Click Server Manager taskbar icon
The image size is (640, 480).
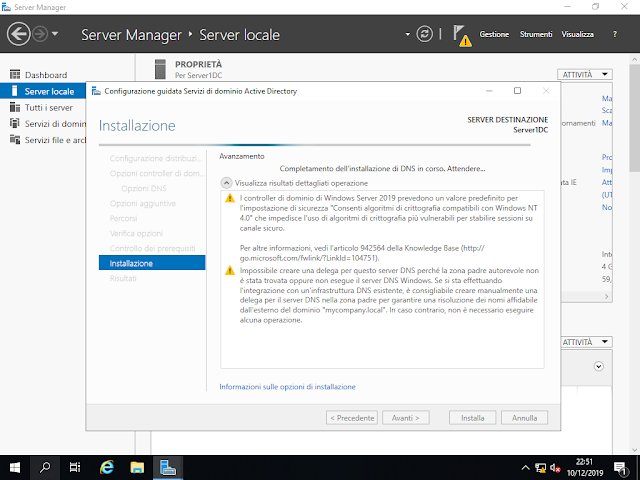coord(168,467)
